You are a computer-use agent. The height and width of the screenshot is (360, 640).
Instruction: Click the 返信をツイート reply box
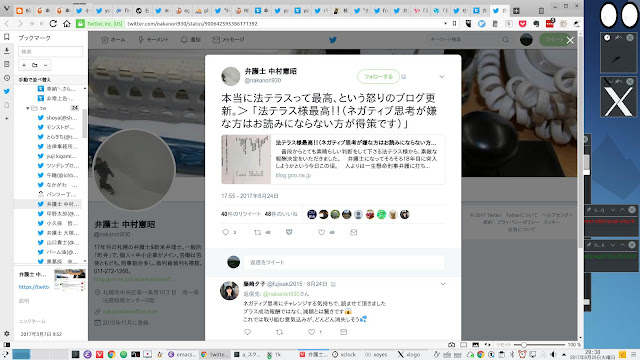pyautogui.click(x=344, y=262)
